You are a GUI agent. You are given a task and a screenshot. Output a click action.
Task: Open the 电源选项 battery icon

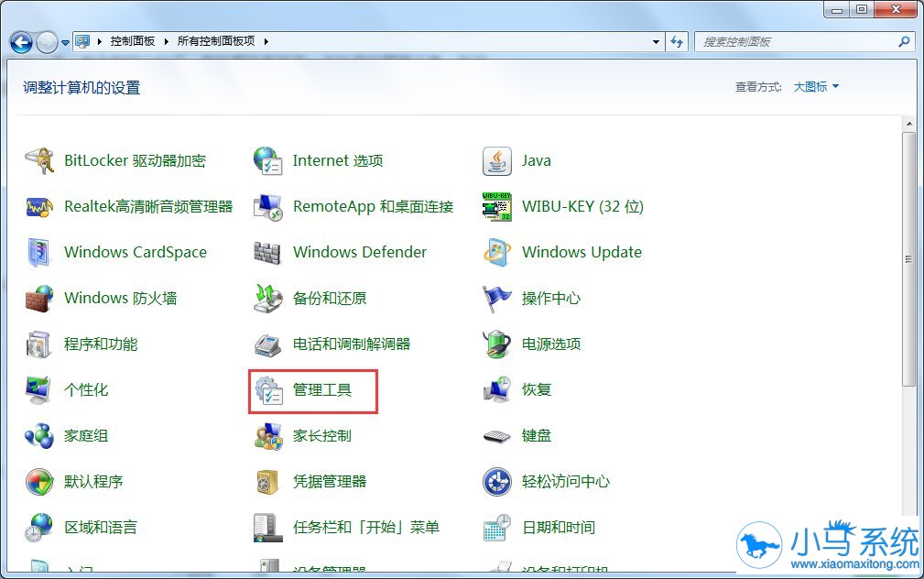496,344
